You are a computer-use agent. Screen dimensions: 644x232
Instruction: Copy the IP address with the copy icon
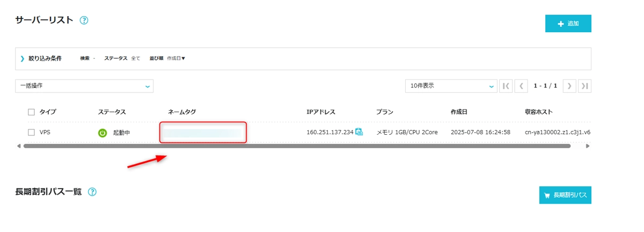tap(359, 132)
